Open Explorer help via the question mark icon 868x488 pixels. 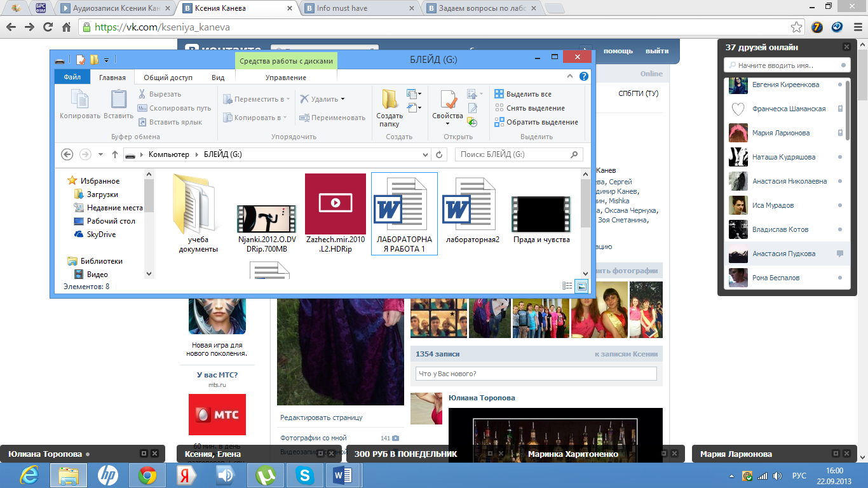pyautogui.click(x=584, y=76)
